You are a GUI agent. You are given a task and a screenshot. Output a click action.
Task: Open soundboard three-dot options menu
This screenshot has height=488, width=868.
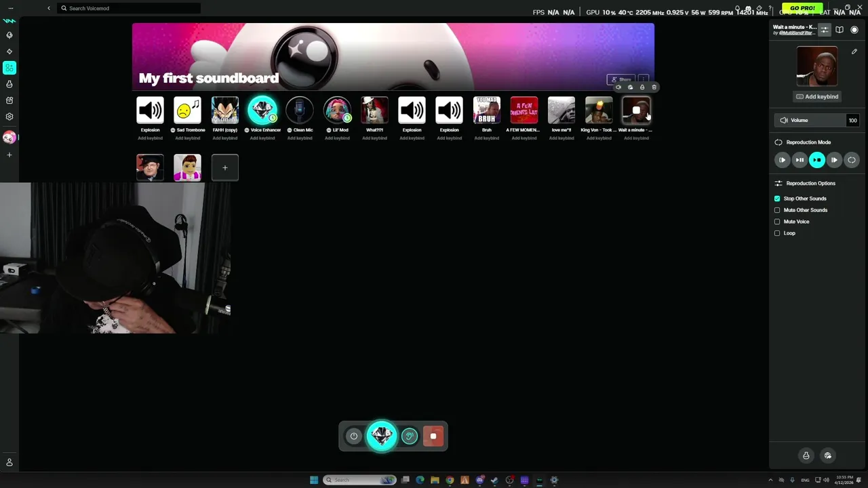click(644, 79)
